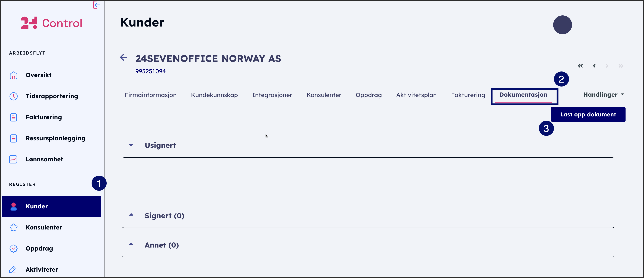
Task: Jump to the first customer with double chevron
Action: [580, 66]
